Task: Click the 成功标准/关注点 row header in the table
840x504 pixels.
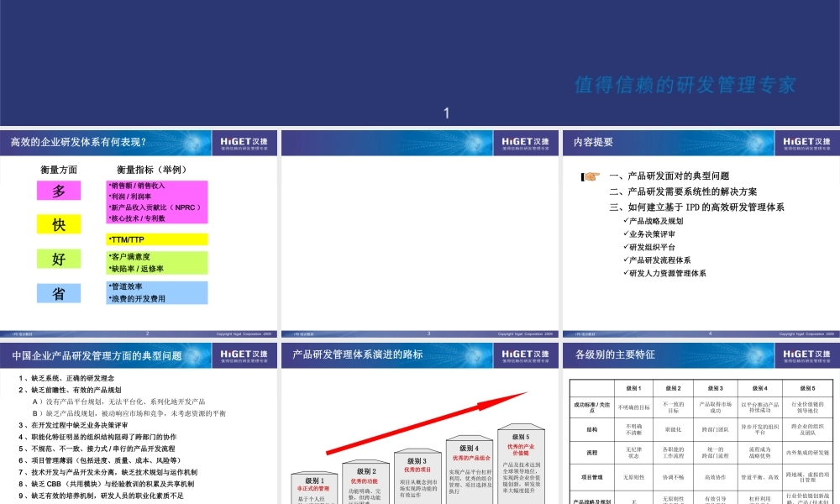Action: [x=591, y=407]
